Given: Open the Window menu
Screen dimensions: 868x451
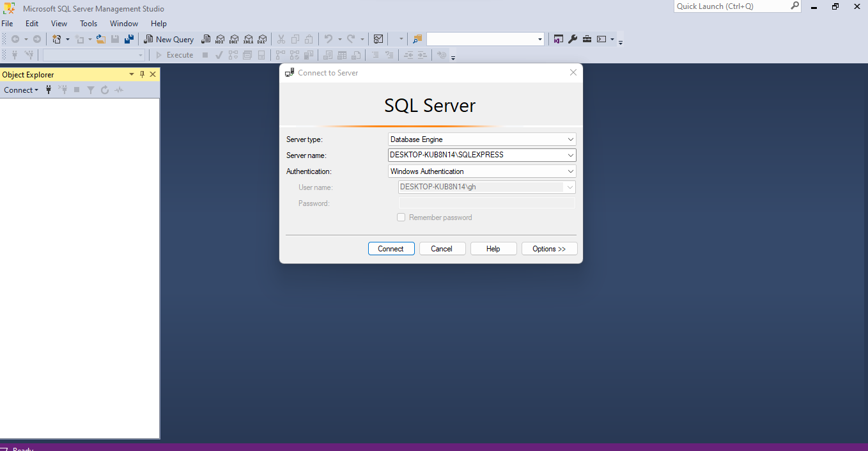Looking at the screenshot, I should point(124,24).
